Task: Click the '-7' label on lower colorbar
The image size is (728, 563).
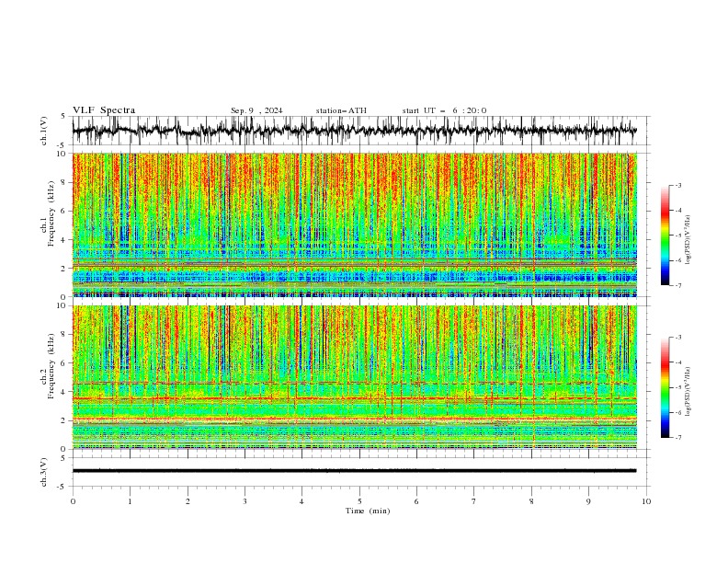Action: click(x=678, y=437)
